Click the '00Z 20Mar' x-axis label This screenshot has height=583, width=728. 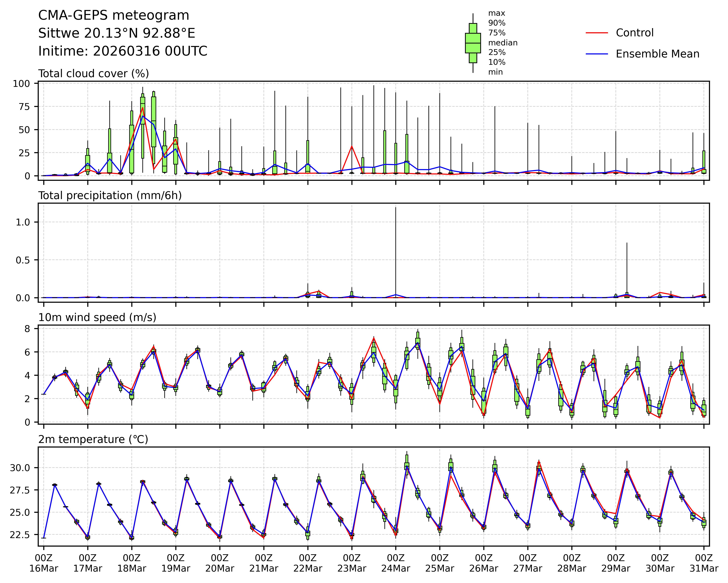tap(219, 563)
